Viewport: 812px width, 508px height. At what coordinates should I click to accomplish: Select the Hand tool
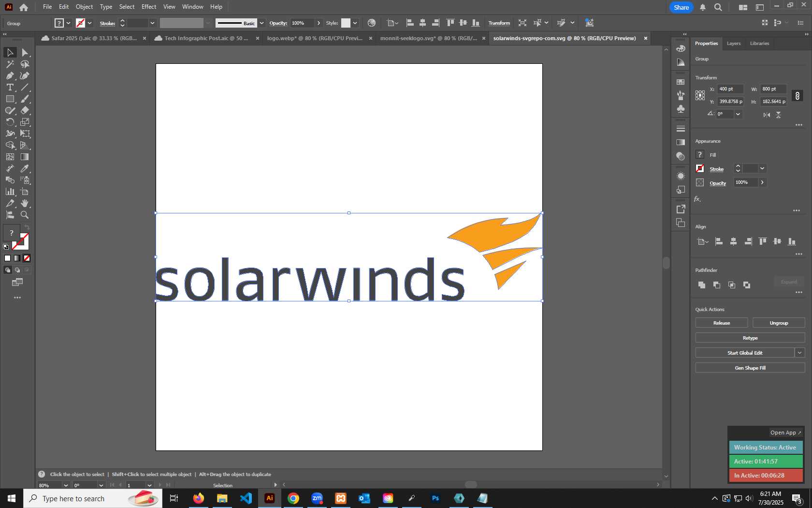click(25, 203)
